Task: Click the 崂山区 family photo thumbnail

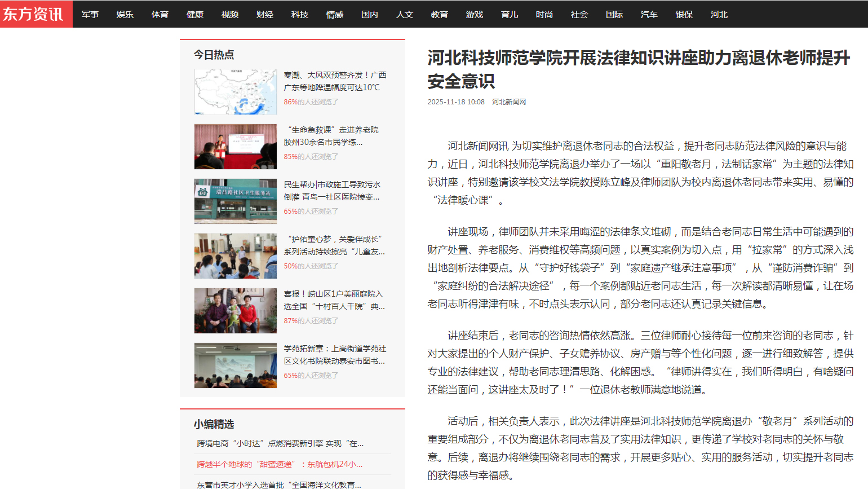Action: [x=236, y=311]
